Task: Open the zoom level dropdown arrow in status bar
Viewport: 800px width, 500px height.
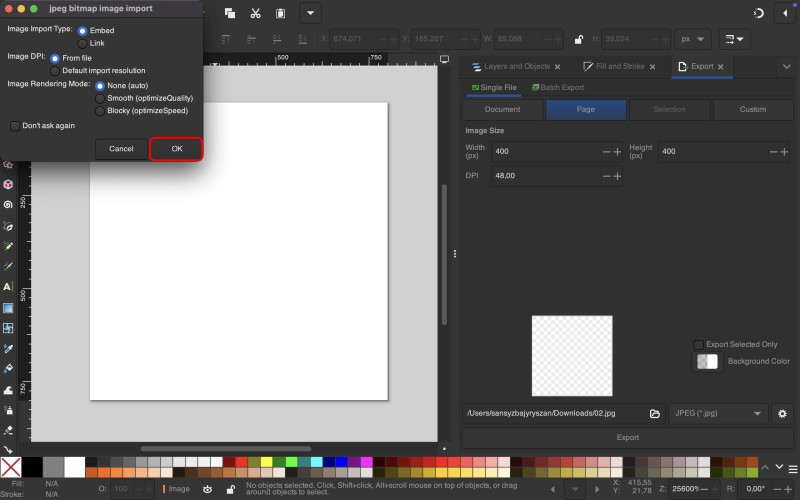Action: 575,490
